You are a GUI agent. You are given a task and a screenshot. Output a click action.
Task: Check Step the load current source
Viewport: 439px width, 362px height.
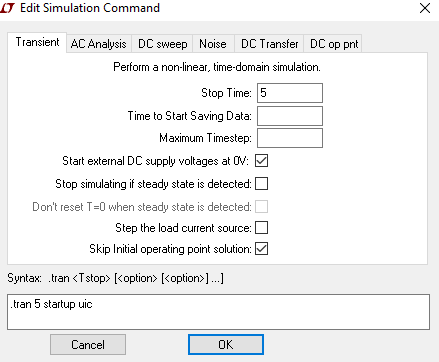coord(261,228)
